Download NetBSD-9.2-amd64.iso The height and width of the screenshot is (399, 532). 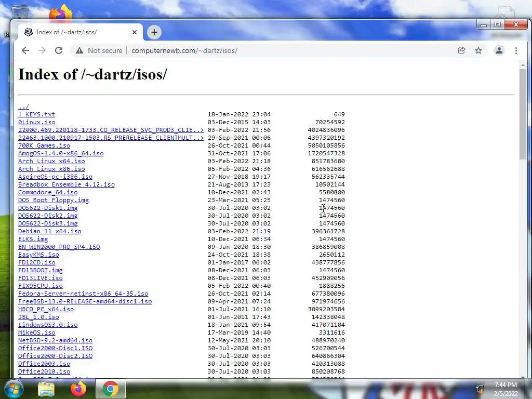[x=55, y=341]
